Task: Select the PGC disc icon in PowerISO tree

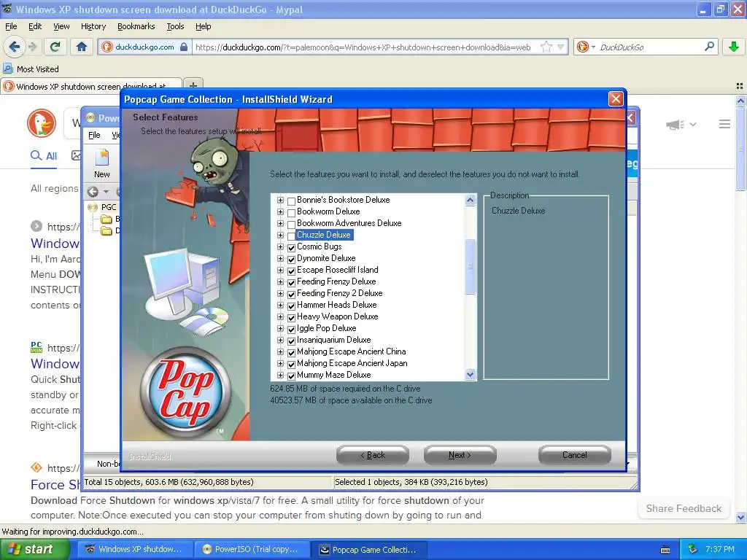Action: tap(93, 207)
